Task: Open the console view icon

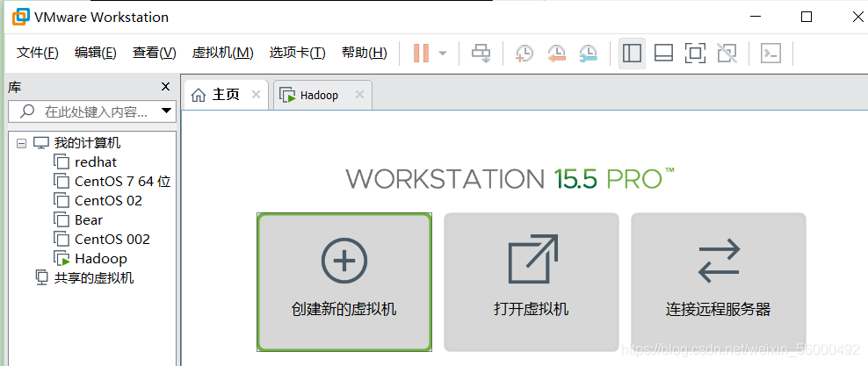Action: tap(771, 53)
